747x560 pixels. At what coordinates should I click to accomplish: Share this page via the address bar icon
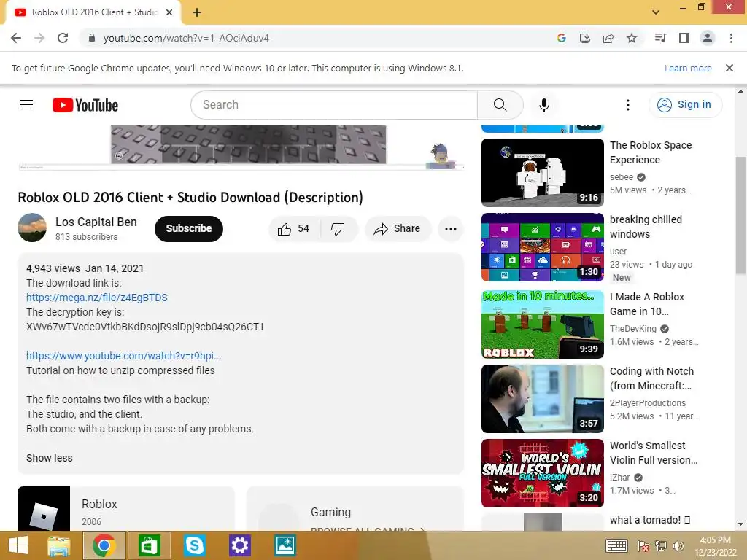click(608, 38)
